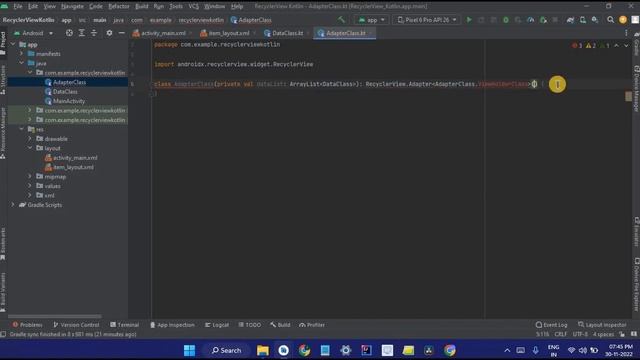Expand the values folder
Screen dimensions: 640x360
30,186
